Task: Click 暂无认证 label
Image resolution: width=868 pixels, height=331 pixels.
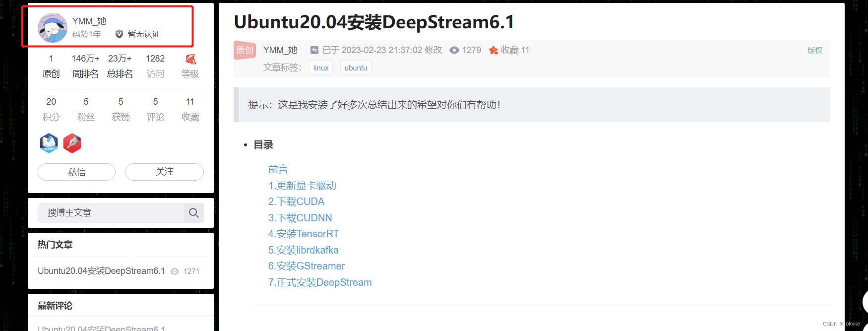Action: tap(144, 34)
